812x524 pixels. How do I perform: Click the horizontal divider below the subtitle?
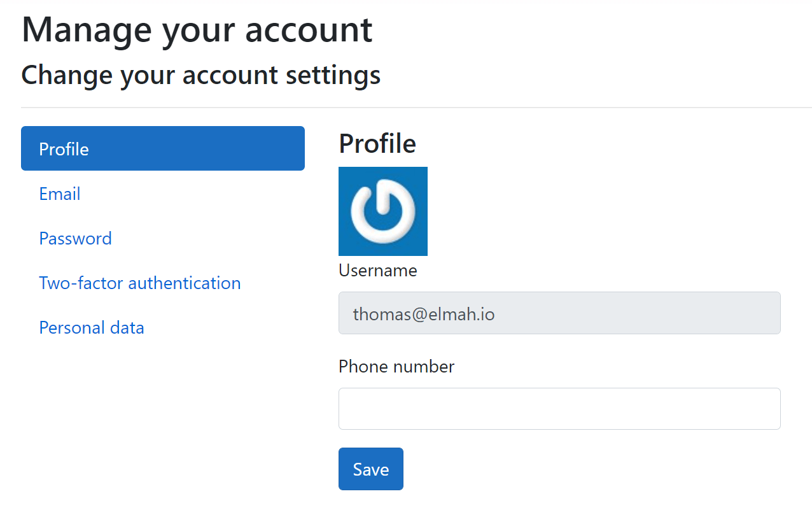pos(416,108)
